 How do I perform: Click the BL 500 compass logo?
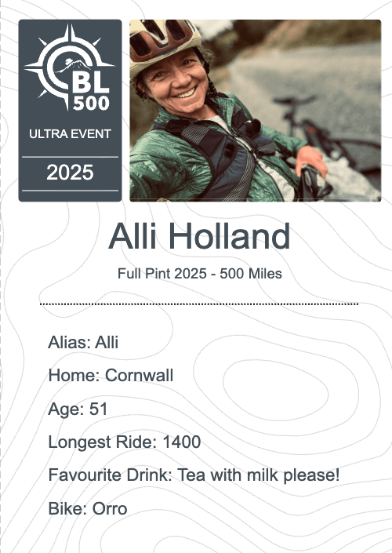click(x=70, y=67)
